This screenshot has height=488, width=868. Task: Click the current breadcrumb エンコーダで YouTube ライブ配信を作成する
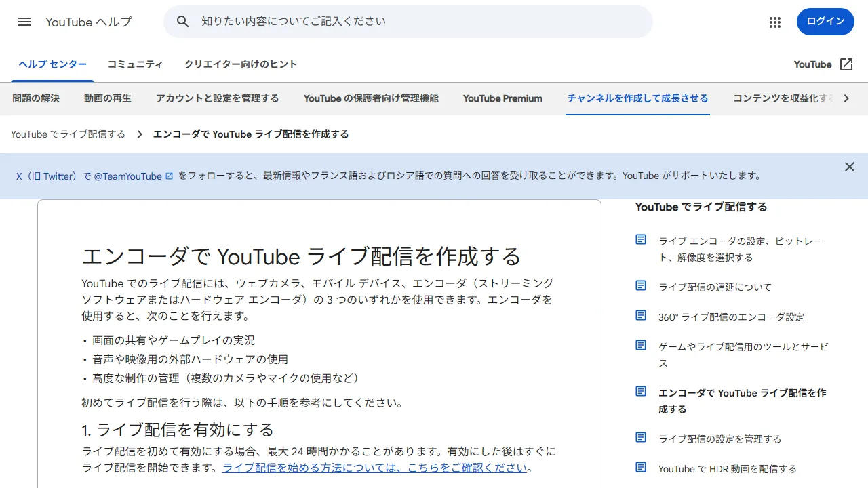251,134
